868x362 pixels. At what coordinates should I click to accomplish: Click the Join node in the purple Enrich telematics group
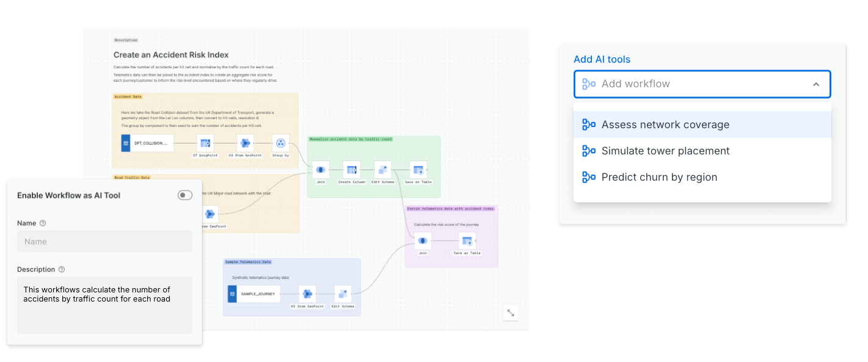coord(423,241)
